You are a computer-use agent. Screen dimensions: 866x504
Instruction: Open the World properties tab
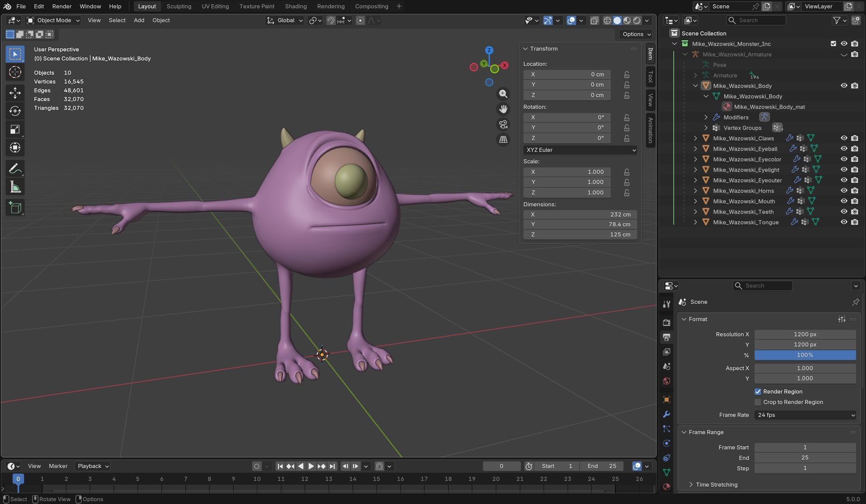coord(667,381)
